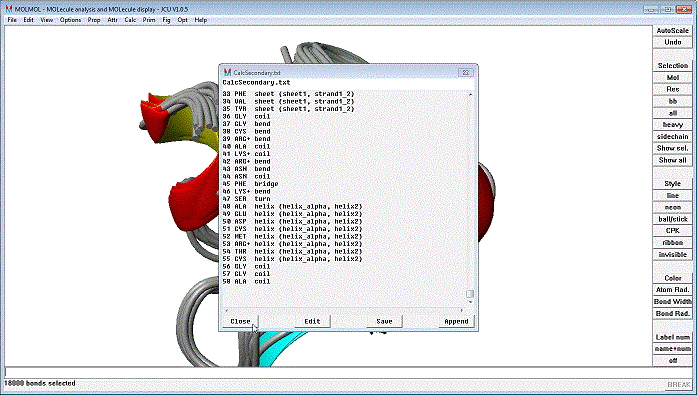697x395 pixels.
Task: Set style to neon
Action: pyautogui.click(x=673, y=207)
